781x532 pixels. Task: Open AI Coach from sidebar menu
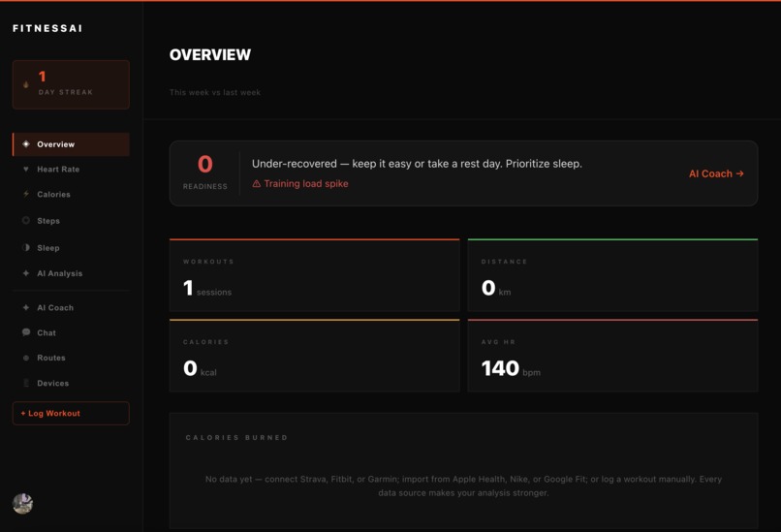pyautogui.click(x=71, y=308)
